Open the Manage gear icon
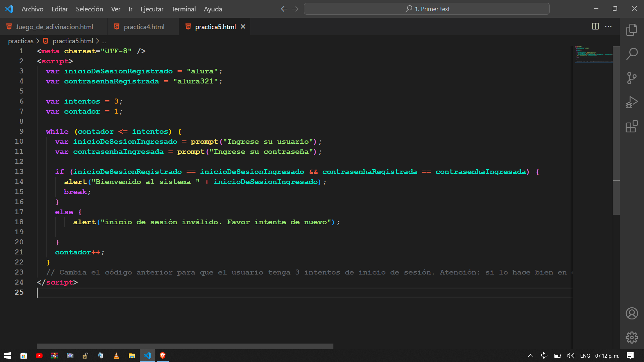Viewport: 644px width, 362px height. pyautogui.click(x=632, y=337)
